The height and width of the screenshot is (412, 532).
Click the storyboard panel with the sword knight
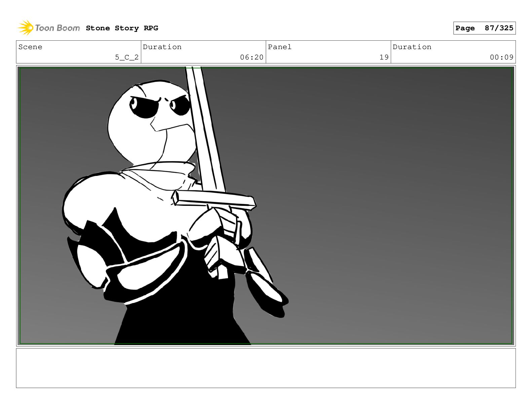click(x=266, y=206)
